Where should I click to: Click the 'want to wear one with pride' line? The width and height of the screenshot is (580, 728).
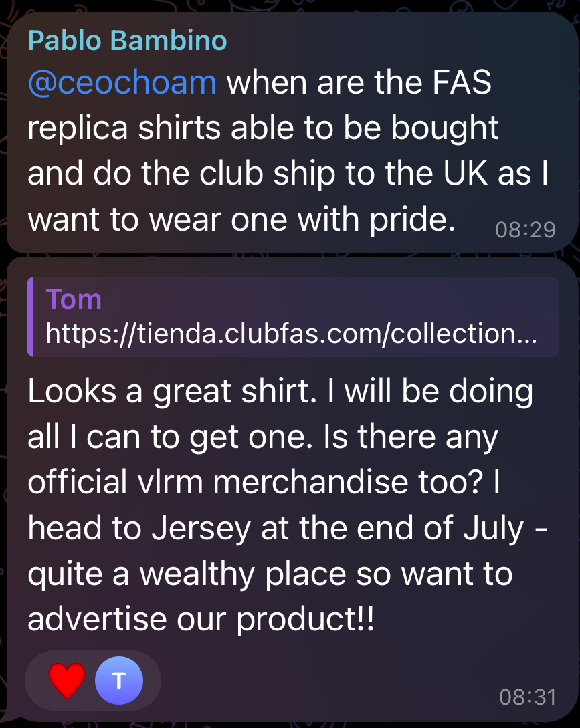241,219
